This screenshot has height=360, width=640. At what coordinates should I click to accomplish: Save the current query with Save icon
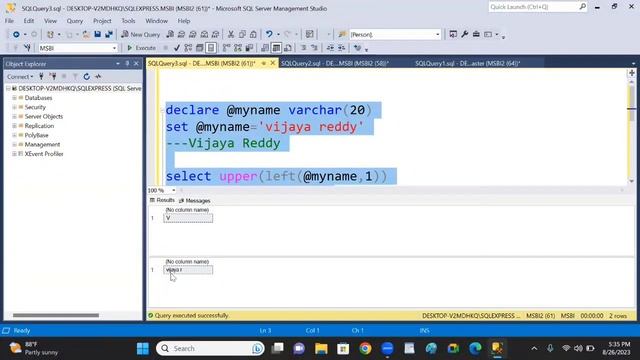97,35
